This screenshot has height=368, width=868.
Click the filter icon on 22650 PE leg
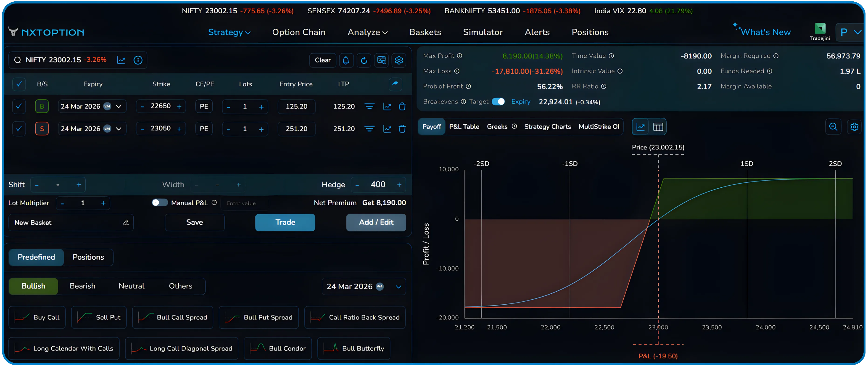point(370,106)
